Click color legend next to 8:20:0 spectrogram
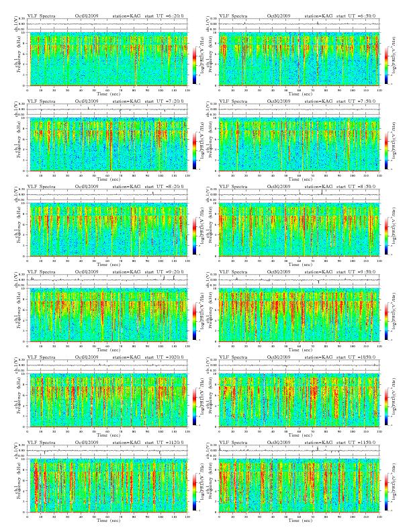The height and width of the screenshot is (532, 411). (194, 236)
